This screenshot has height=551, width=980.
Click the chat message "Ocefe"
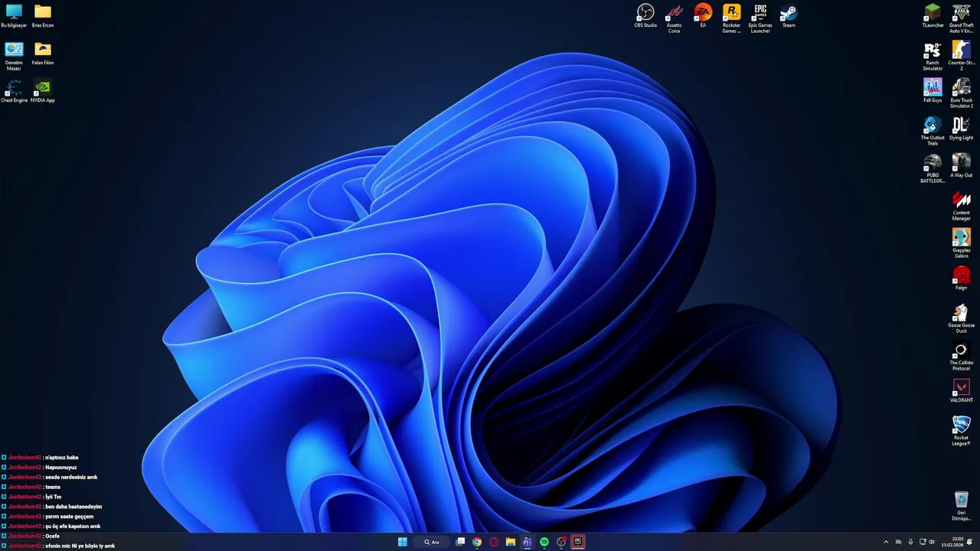(52, 536)
